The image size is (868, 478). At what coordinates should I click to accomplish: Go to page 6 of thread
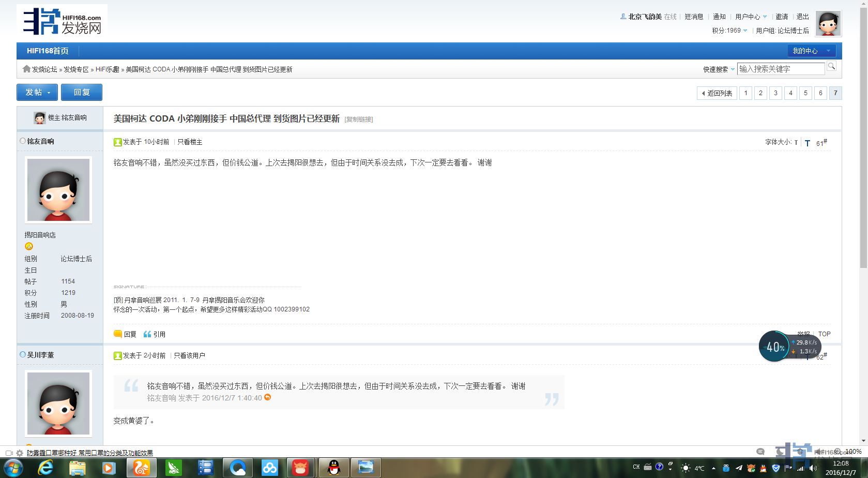coord(820,93)
